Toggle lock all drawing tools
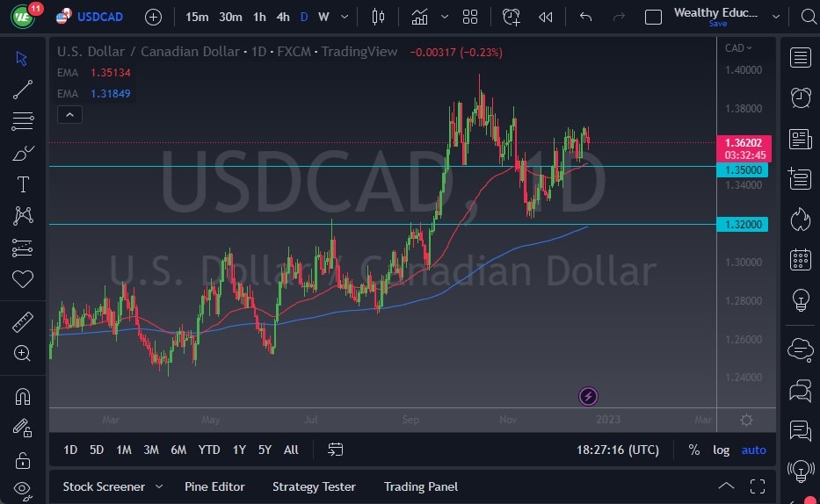Image resolution: width=820 pixels, height=504 pixels. point(23,460)
